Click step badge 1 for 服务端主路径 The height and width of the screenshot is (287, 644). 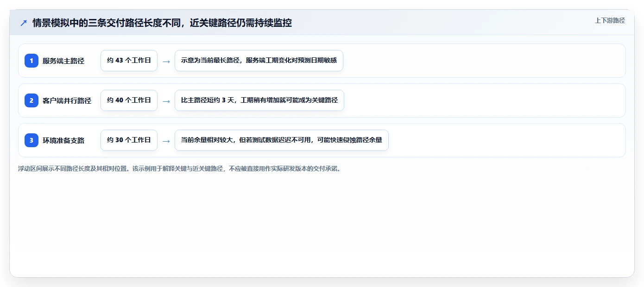(32, 61)
